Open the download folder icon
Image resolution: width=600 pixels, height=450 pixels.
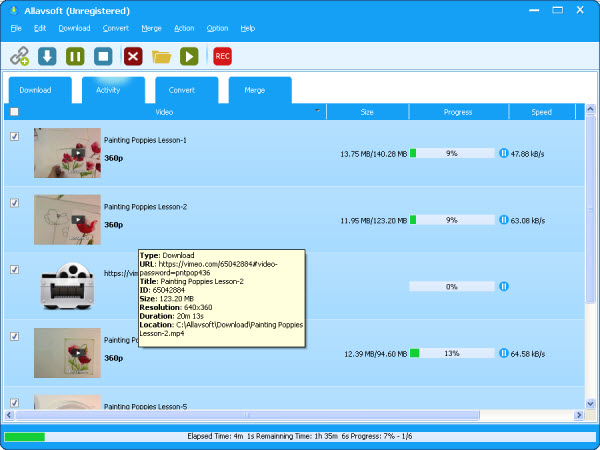point(161,56)
